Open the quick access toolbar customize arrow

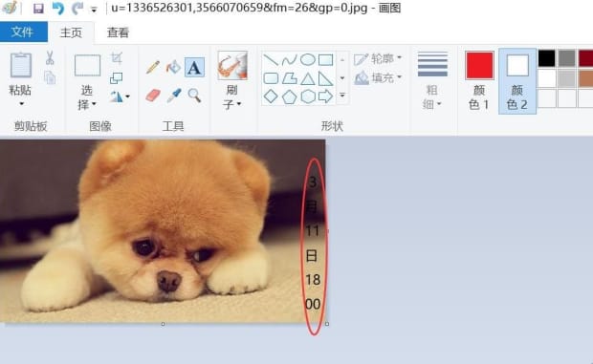click(94, 10)
